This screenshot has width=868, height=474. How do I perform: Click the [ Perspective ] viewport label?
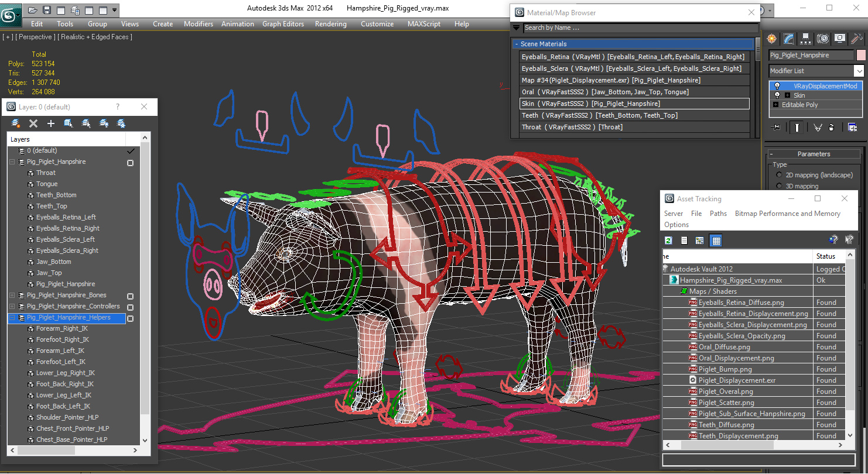35,37
